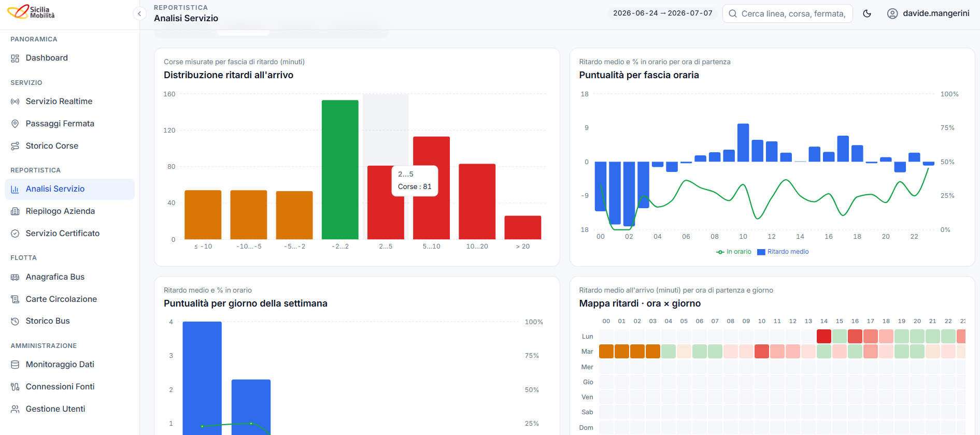
Task: Open the date range picker 2026-06-24 → 2026-07-07
Action: [x=662, y=13]
